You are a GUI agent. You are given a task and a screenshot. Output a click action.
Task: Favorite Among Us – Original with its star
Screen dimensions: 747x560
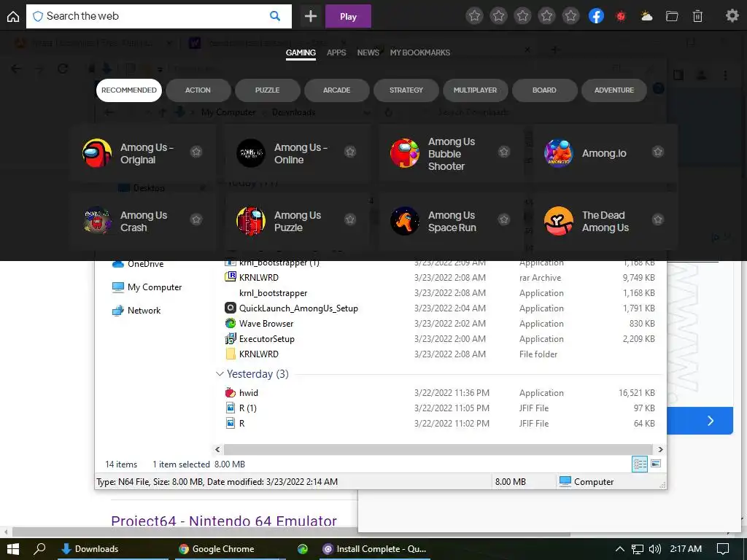[x=196, y=152]
